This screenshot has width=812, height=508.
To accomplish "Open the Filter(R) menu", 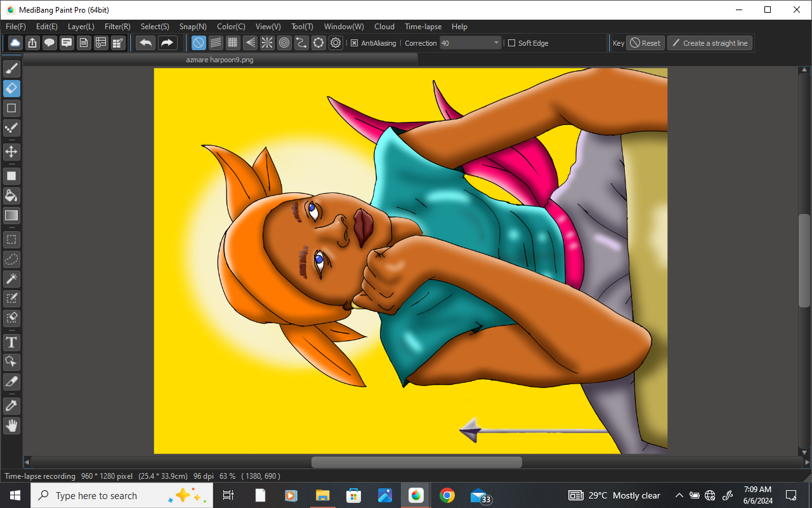I will [117, 27].
